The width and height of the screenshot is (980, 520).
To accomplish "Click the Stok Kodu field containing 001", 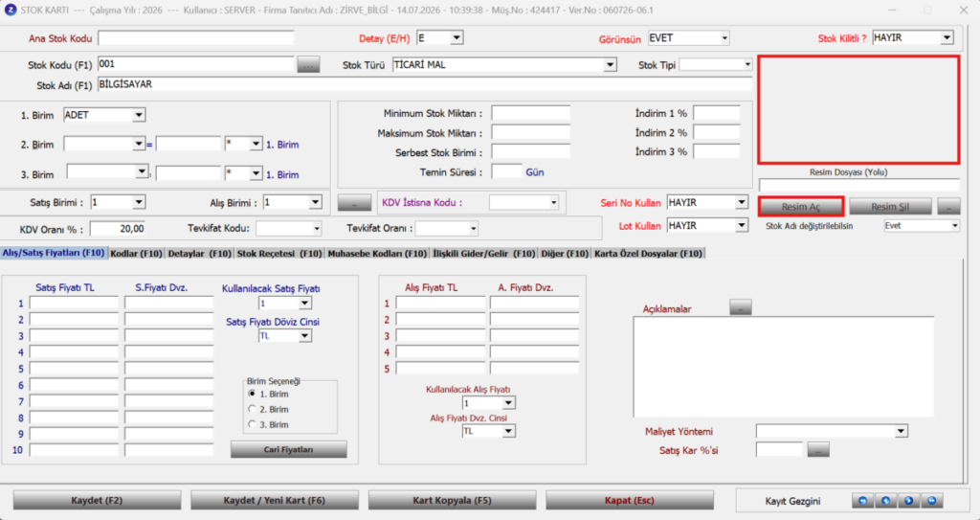I will pyautogui.click(x=195, y=64).
